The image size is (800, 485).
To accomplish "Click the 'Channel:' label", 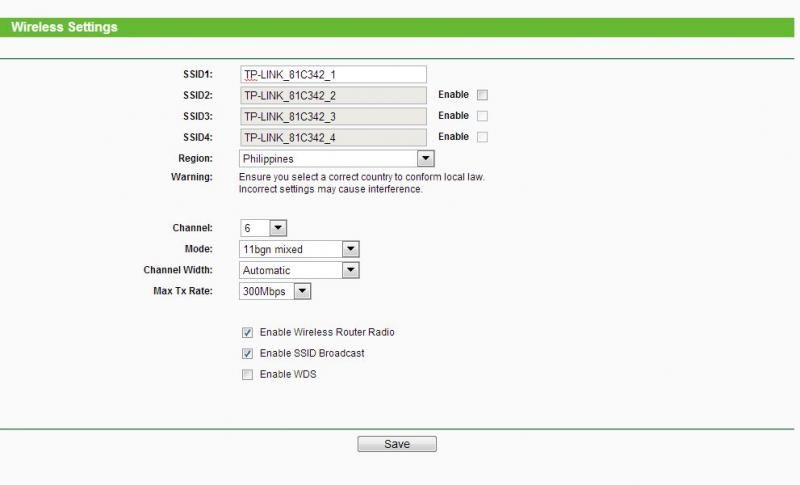I will tap(193, 228).
